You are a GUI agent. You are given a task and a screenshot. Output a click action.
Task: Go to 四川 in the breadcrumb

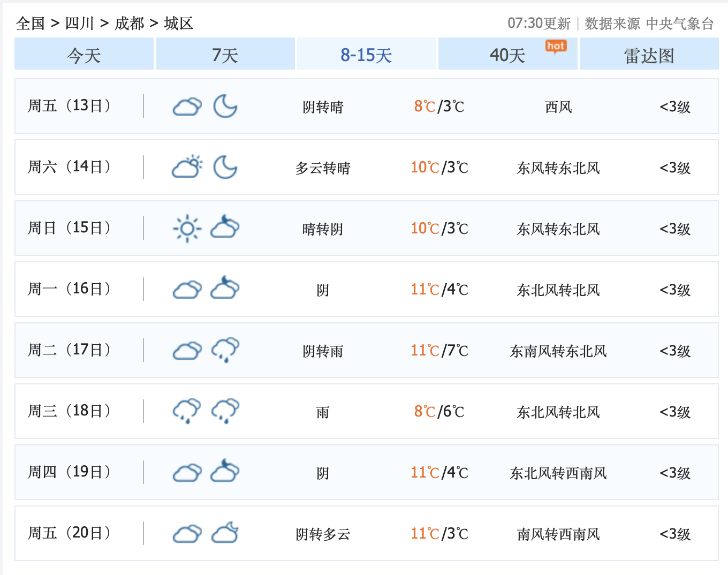point(80,24)
